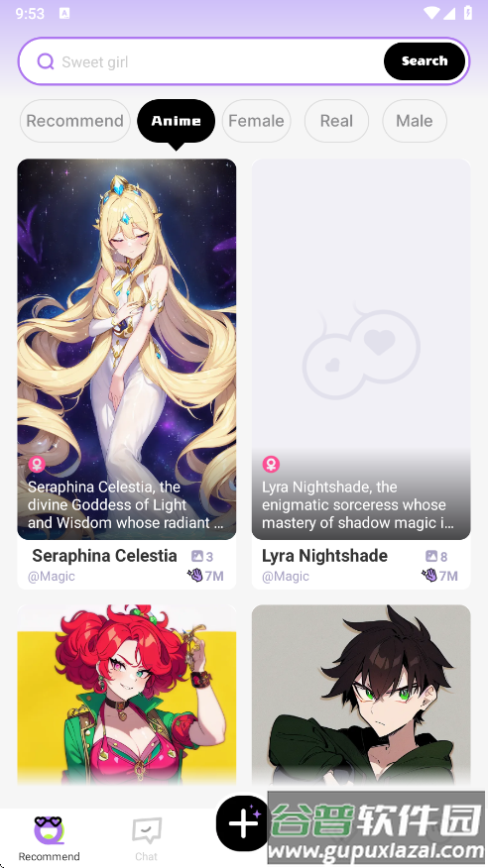Screen dimensions: 488x868
Task: Tap the black Search button
Action: 425,60
